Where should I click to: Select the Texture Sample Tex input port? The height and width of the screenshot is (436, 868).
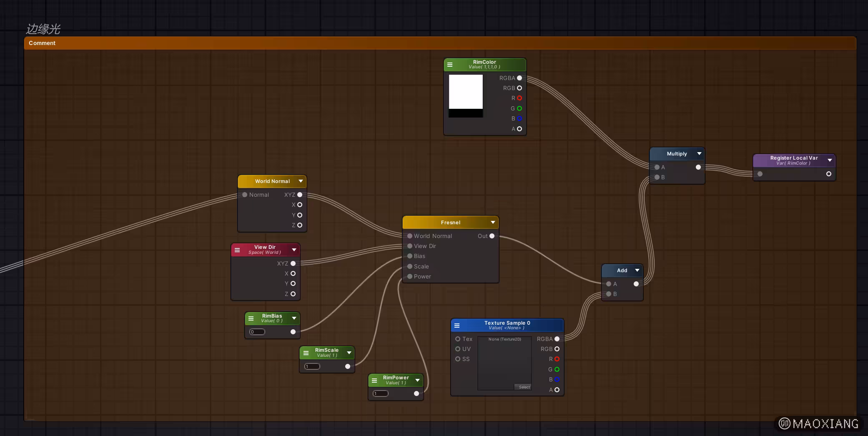click(458, 339)
